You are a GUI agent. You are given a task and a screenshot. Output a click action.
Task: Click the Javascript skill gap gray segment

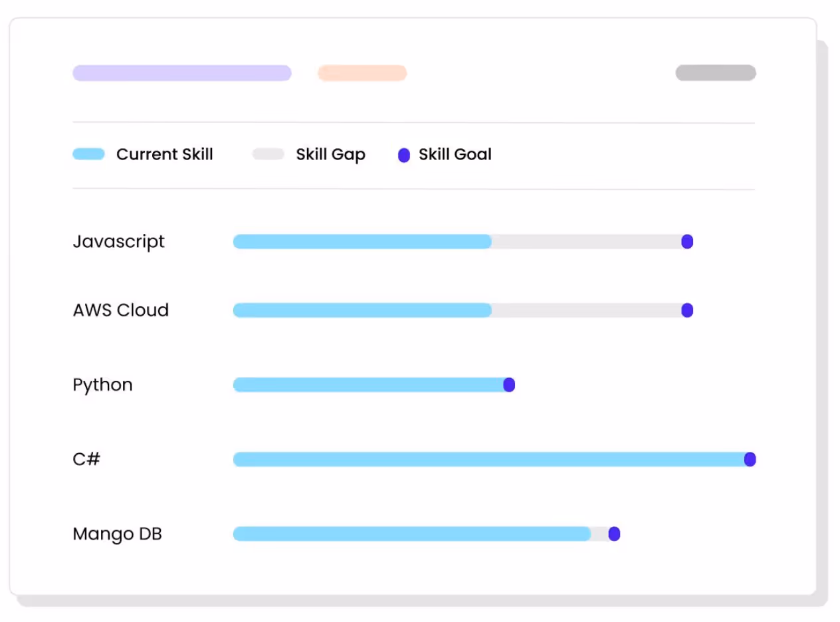click(587, 242)
